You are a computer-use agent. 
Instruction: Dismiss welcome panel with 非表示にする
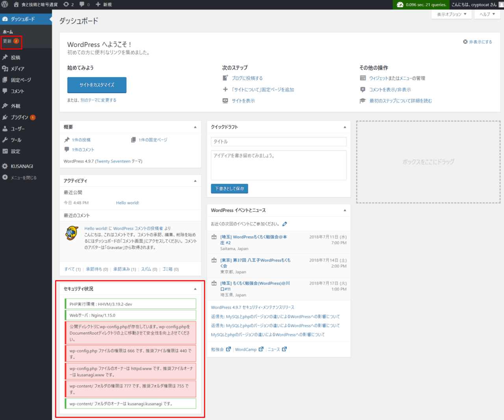(x=478, y=42)
